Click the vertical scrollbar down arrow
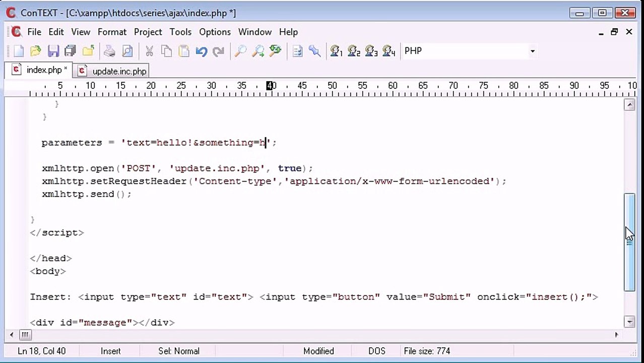This screenshot has height=363, width=644. (629, 322)
